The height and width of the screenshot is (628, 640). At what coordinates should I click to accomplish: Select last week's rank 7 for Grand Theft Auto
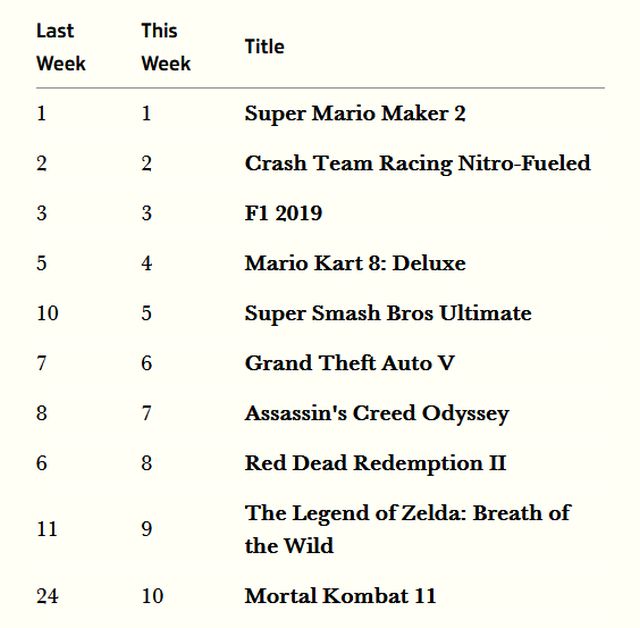tap(41, 363)
